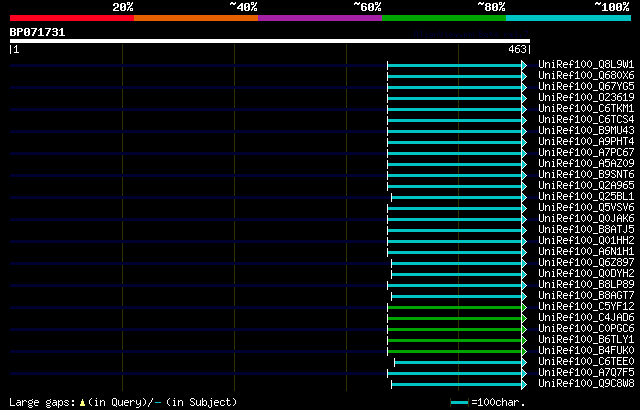Select UniRef100_B4FUK0 hit label
640x410 pixels.
pyautogui.click(x=586, y=351)
